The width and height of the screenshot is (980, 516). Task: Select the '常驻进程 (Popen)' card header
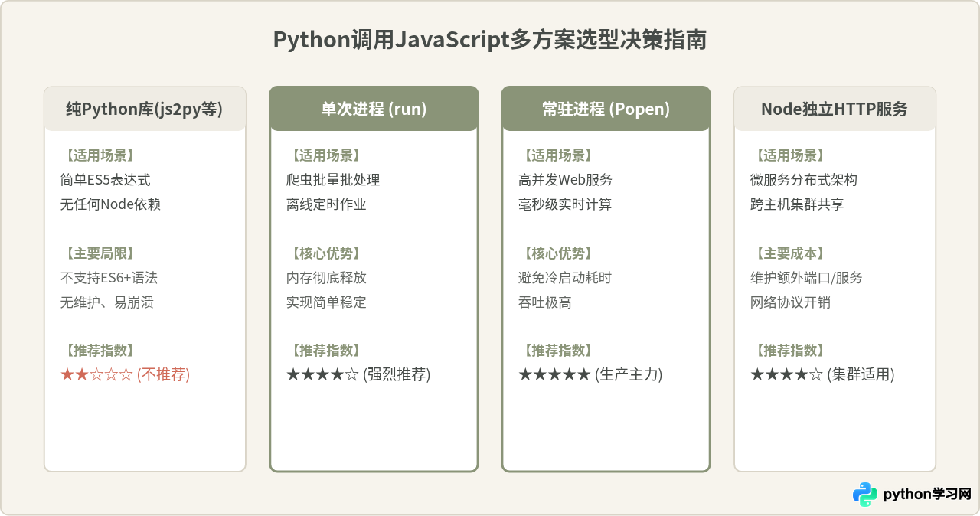coord(606,109)
